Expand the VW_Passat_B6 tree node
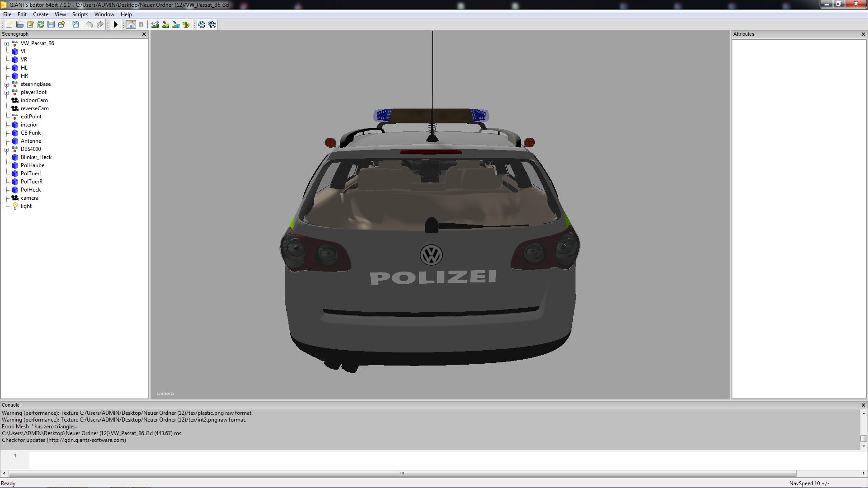The image size is (868, 488). pyautogui.click(x=6, y=44)
